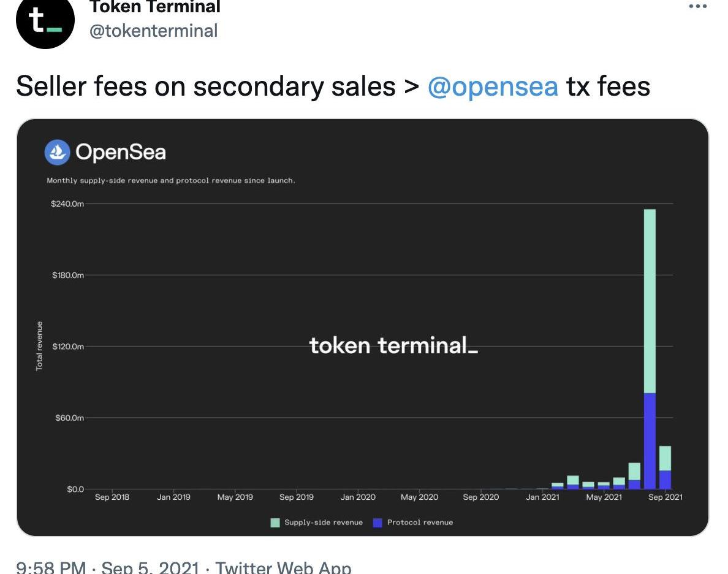Click the token terminal_ watermark text
The height and width of the screenshot is (574, 728).
click(393, 346)
